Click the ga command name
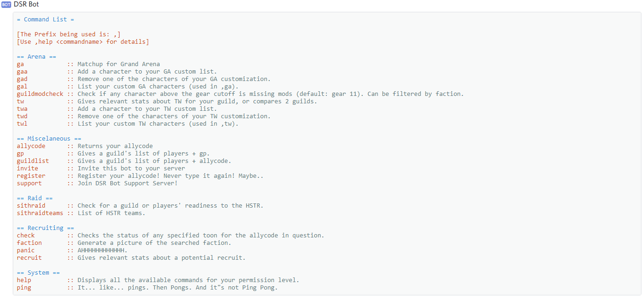644x297 pixels. pos(20,64)
